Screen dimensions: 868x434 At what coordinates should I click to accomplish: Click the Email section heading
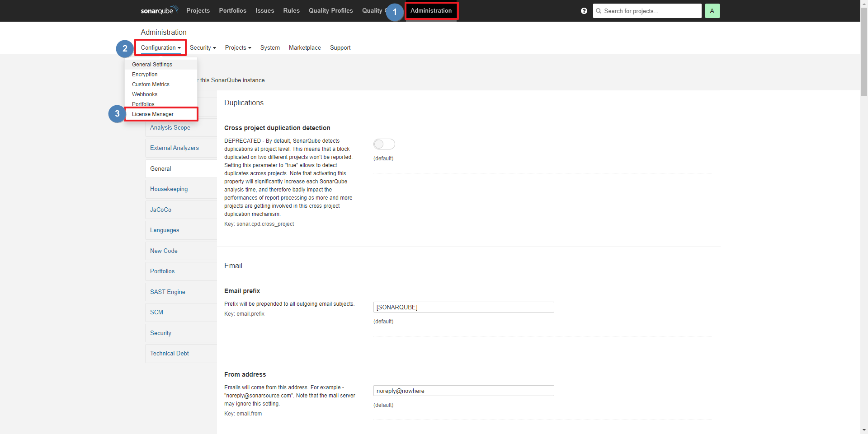click(233, 266)
